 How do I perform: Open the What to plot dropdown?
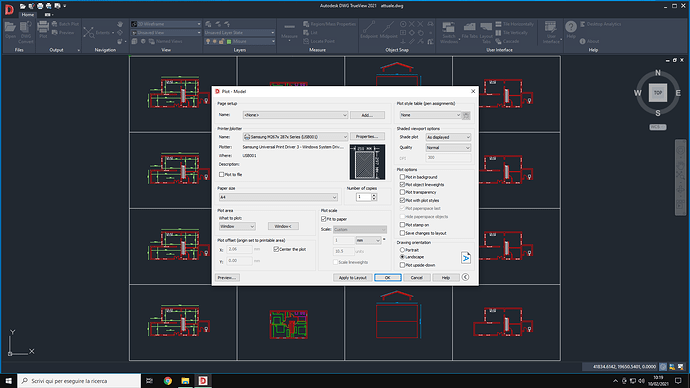pyautogui.click(x=237, y=226)
